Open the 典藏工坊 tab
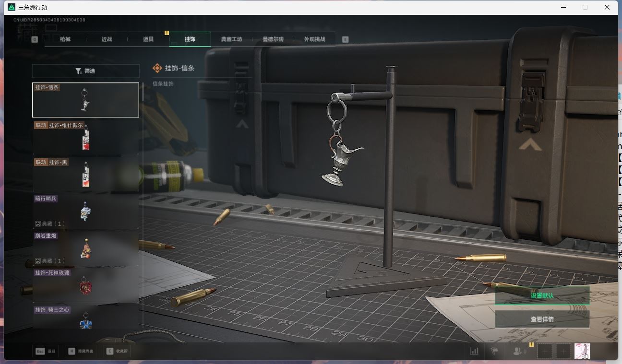This screenshot has width=622, height=364. coord(231,39)
